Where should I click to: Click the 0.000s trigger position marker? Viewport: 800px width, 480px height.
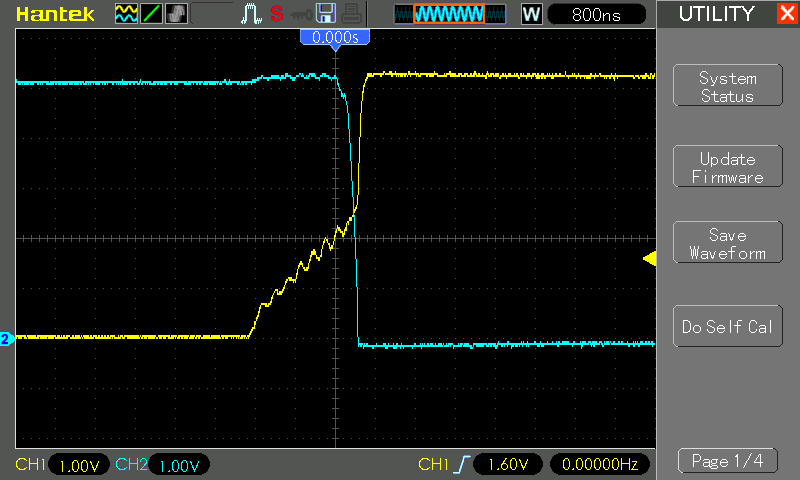click(335, 39)
